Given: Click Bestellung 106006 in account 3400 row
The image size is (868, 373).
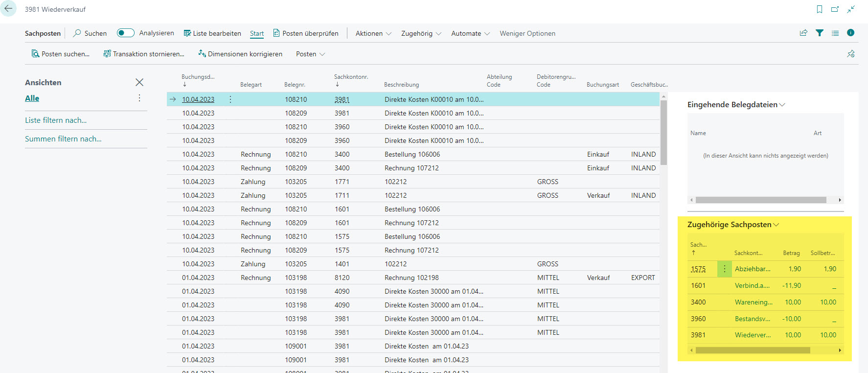Looking at the screenshot, I should pyautogui.click(x=412, y=154).
